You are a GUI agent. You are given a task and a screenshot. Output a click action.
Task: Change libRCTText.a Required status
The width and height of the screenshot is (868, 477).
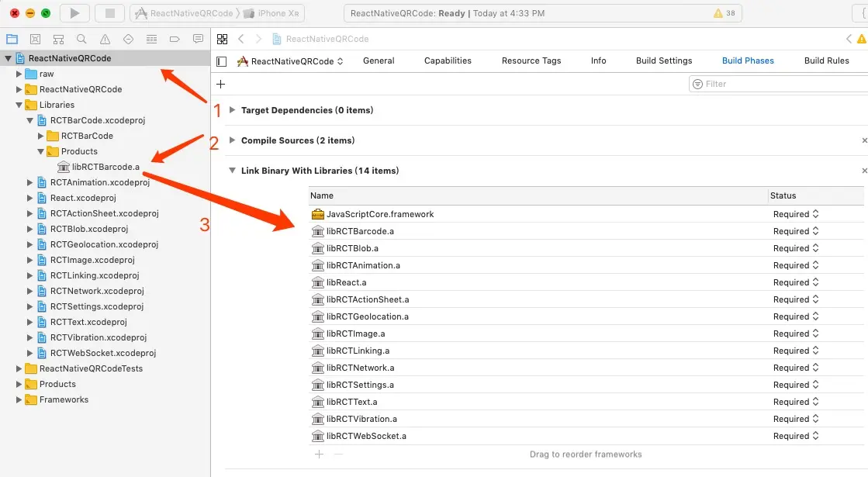coord(796,402)
